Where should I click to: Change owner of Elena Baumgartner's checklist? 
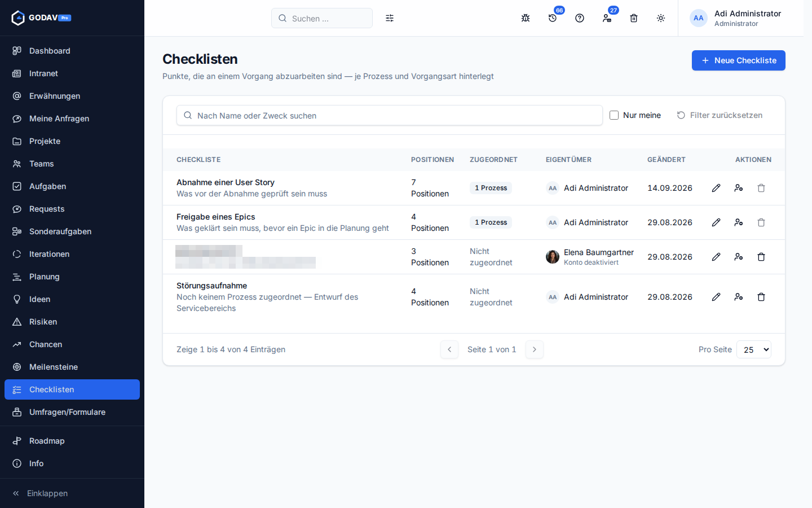[739, 257]
